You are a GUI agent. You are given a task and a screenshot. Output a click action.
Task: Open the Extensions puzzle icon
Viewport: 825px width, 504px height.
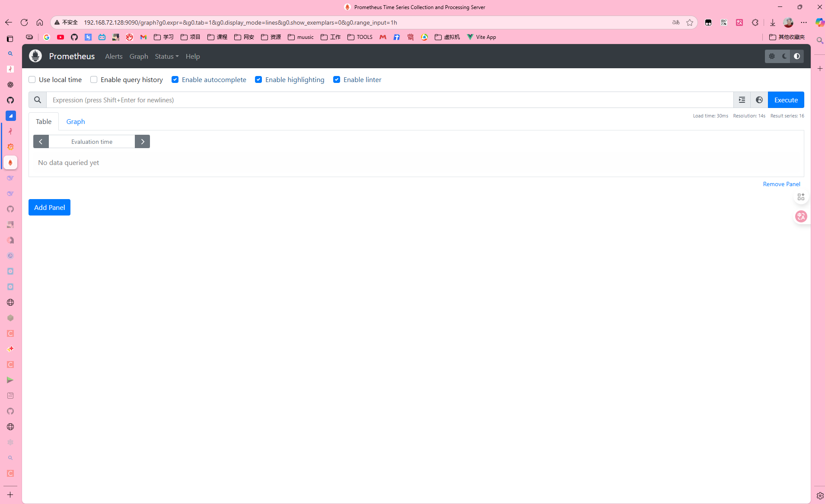[x=755, y=22]
